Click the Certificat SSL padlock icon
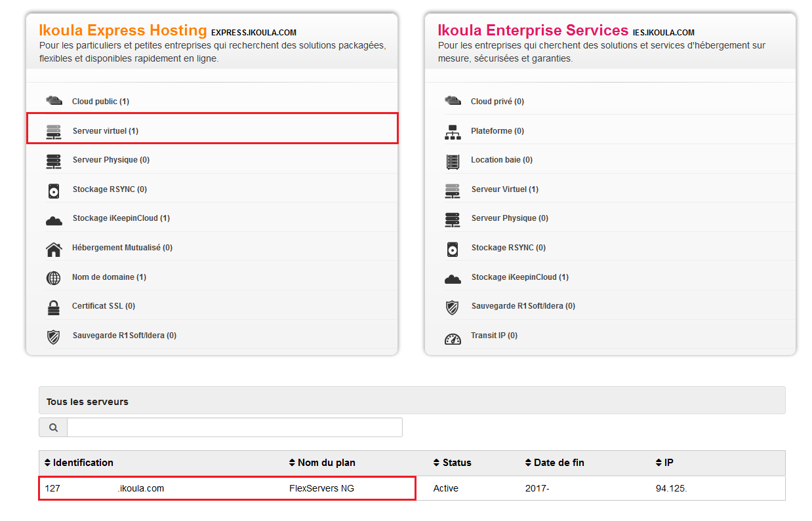This screenshot has width=812, height=521. tap(54, 307)
